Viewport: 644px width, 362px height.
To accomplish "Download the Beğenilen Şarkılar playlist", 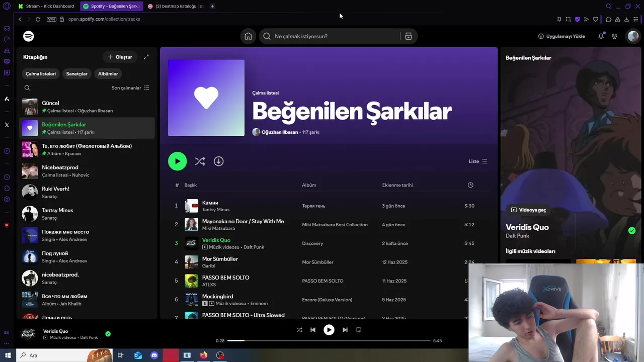I will (x=219, y=161).
